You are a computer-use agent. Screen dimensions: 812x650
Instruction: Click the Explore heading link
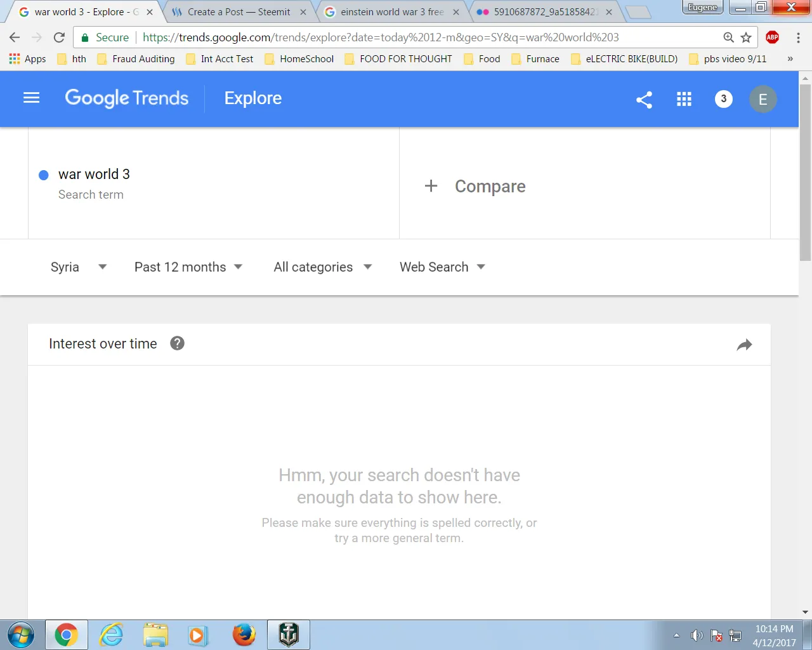click(x=253, y=98)
